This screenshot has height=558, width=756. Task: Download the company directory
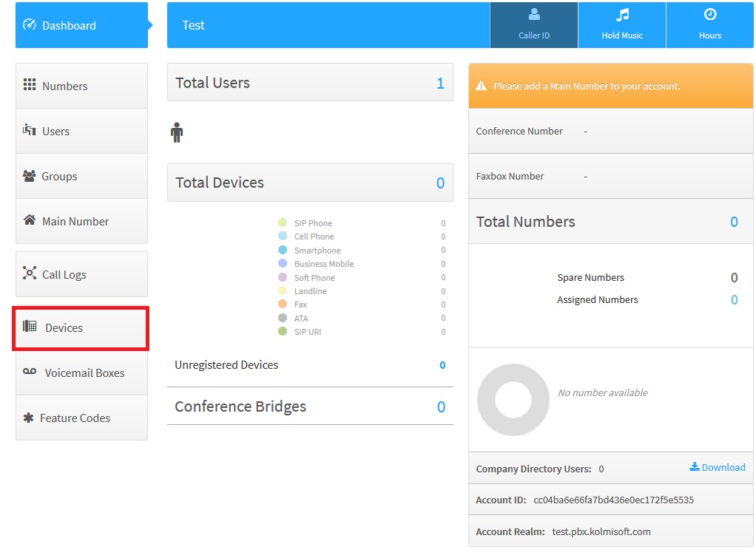(718, 467)
